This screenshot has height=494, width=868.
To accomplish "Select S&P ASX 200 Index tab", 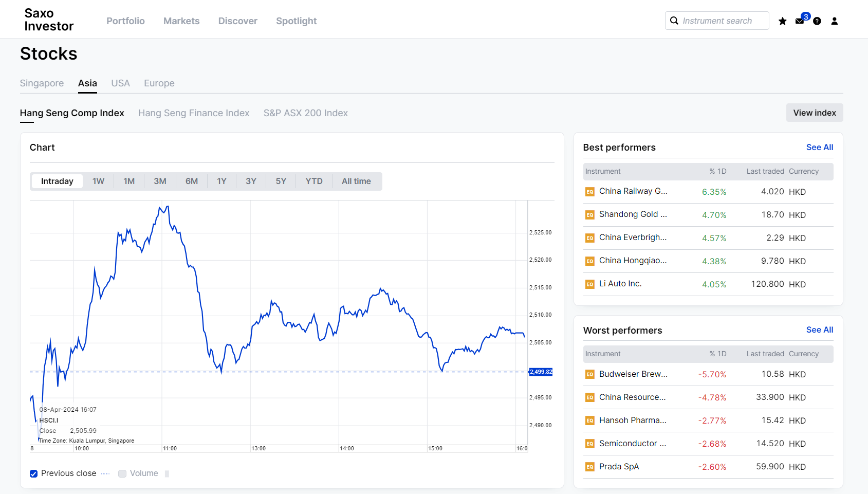I will coord(306,113).
